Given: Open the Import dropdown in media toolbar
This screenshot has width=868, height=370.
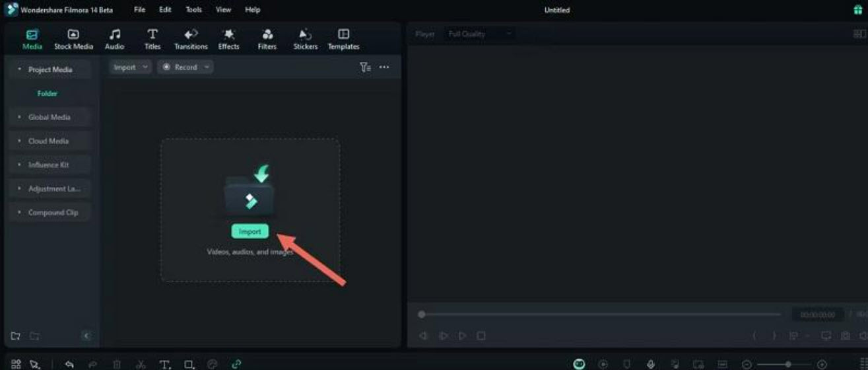Looking at the screenshot, I should [130, 67].
